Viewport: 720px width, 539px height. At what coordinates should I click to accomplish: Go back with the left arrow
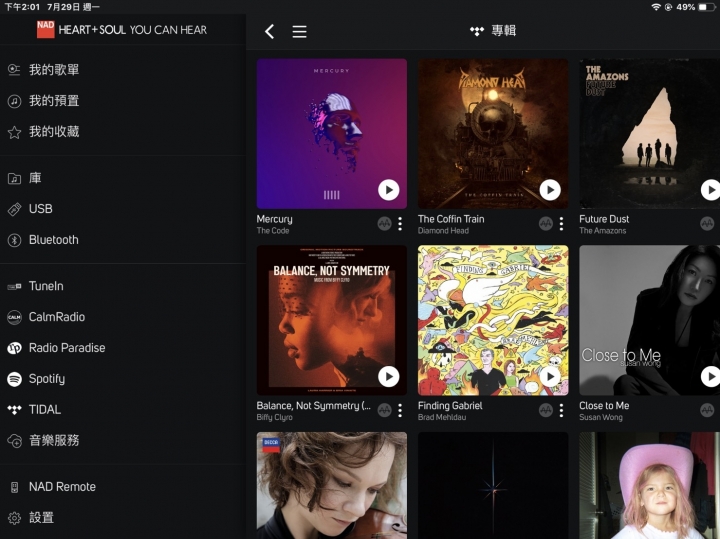click(270, 32)
